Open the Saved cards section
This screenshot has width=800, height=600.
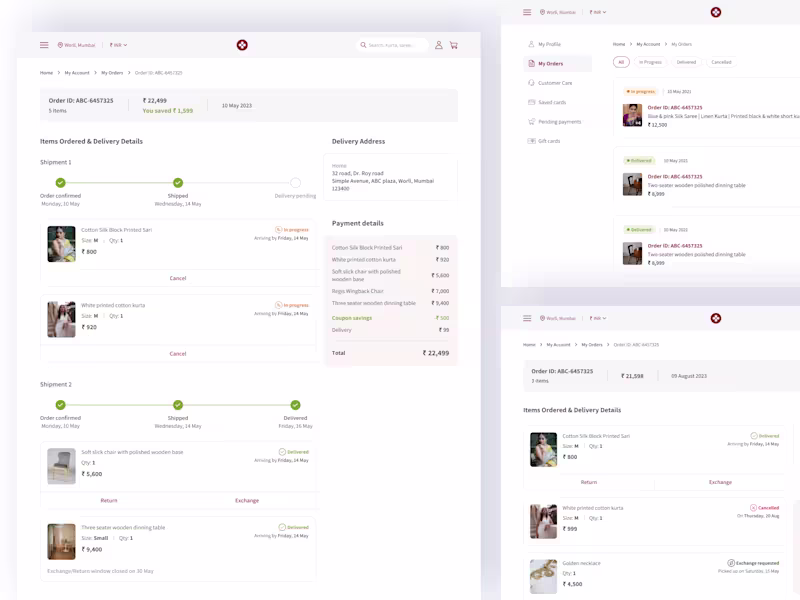click(549, 101)
